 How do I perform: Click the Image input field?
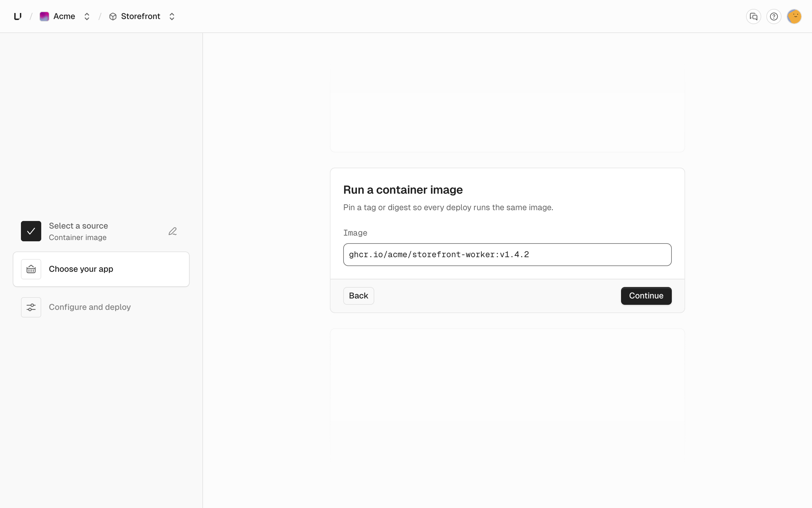[x=507, y=255]
